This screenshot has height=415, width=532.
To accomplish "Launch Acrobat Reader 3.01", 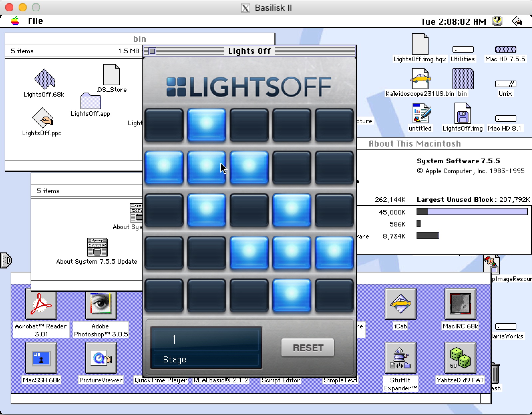I will (41, 304).
